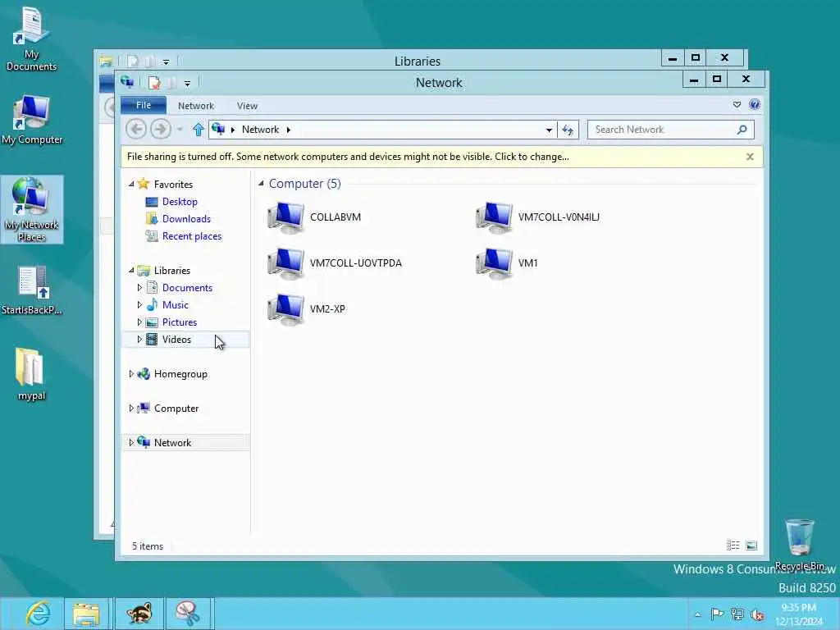Open the Network ribbon tab
This screenshot has height=630, width=840.
click(195, 106)
